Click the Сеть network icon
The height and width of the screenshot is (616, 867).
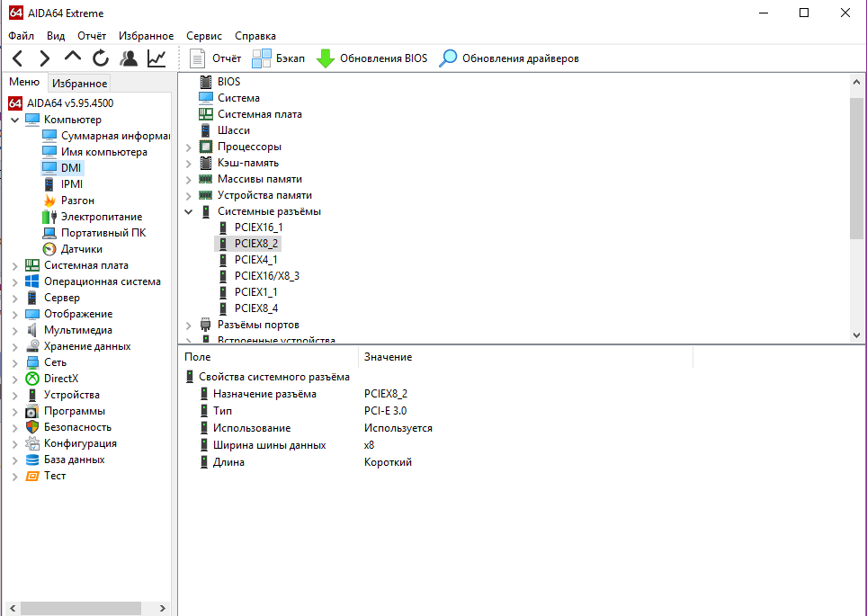coord(32,362)
